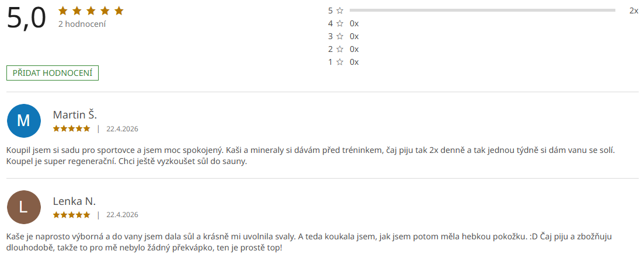644x258 pixels.
Task: Click the overall five gold stars rating
Action: coord(90,11)
